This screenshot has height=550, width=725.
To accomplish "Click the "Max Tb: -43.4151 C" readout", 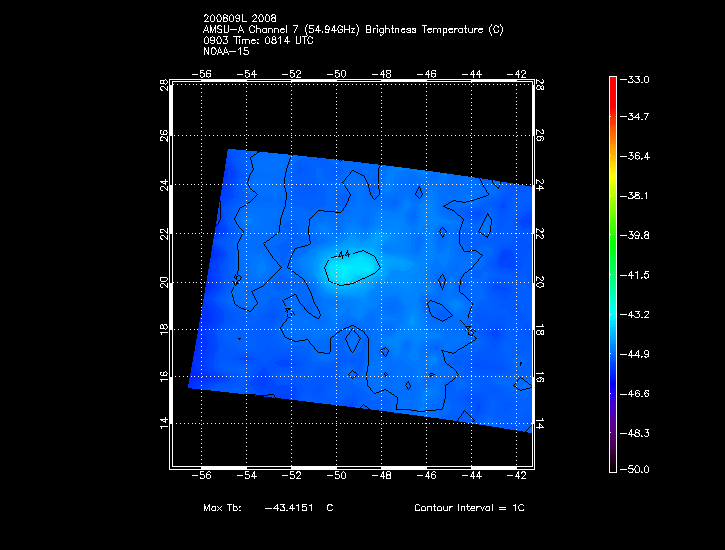I will click(x=267, y=508).
